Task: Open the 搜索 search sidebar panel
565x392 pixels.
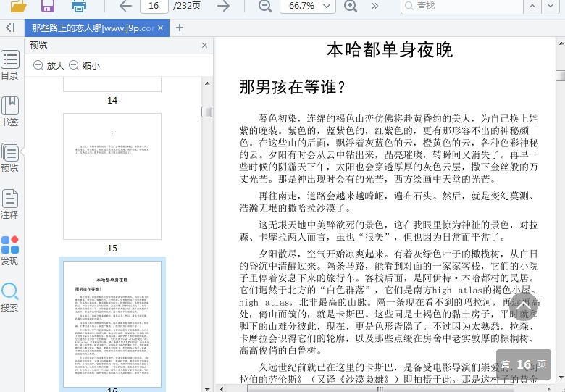Action: click(10, 297)
